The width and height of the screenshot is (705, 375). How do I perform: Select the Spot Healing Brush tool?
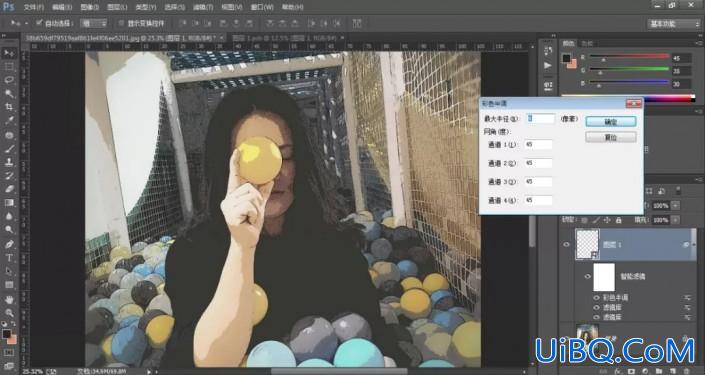pos(9,134)
